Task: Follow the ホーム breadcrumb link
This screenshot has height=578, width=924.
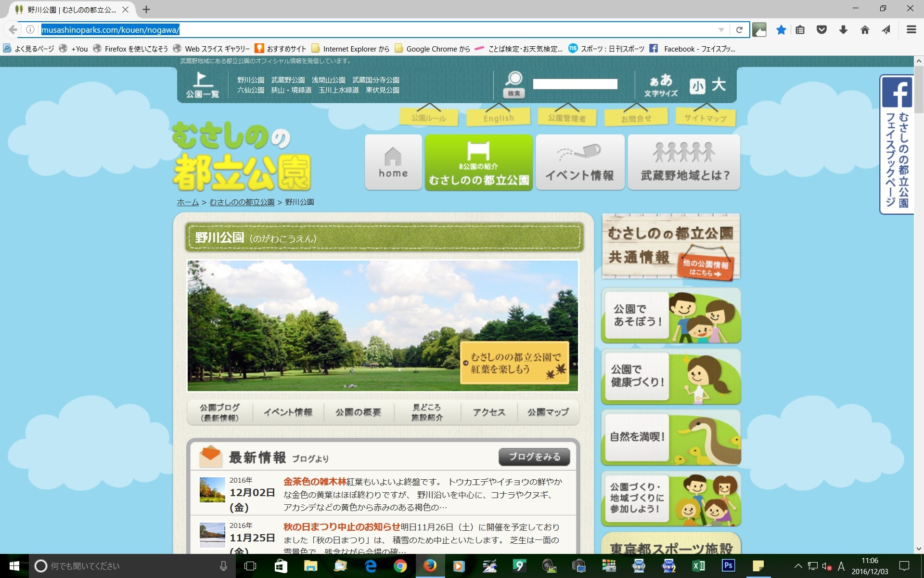Action: 188,202
